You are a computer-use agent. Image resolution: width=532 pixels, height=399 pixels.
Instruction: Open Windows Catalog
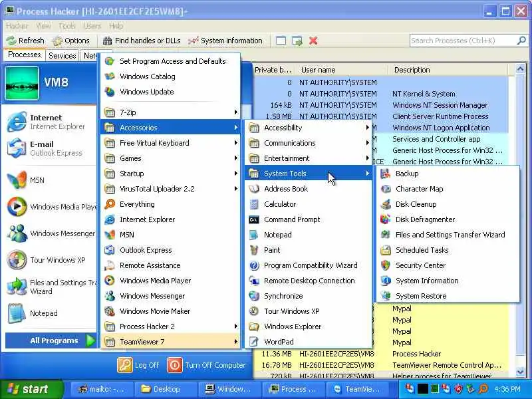[x=170, y=76]
